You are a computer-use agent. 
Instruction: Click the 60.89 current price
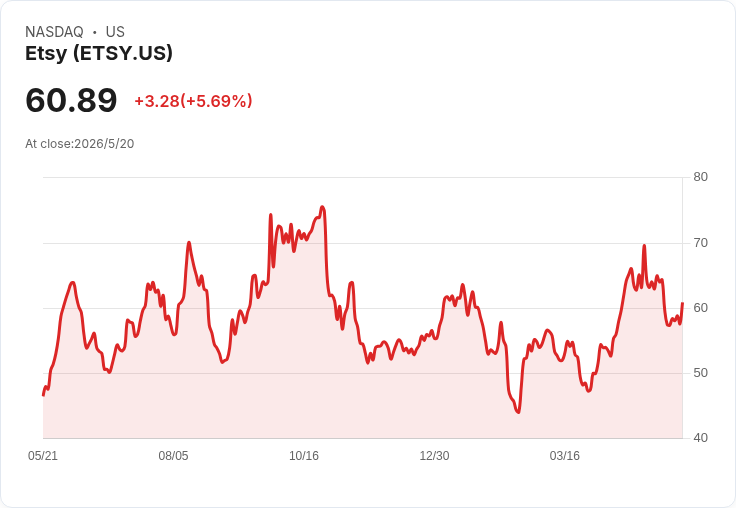click(x=71, y=100)
